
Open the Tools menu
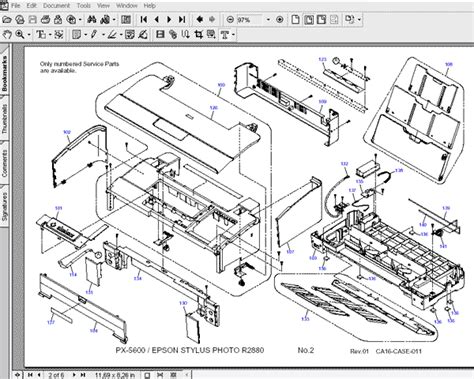[83, 6]
